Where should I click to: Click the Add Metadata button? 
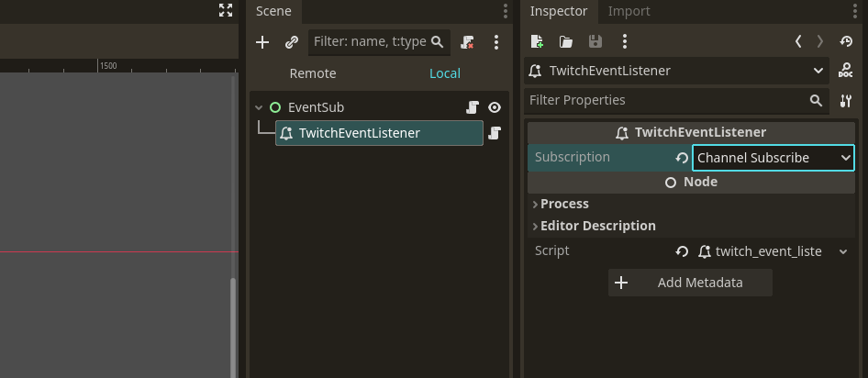[690, 283]
